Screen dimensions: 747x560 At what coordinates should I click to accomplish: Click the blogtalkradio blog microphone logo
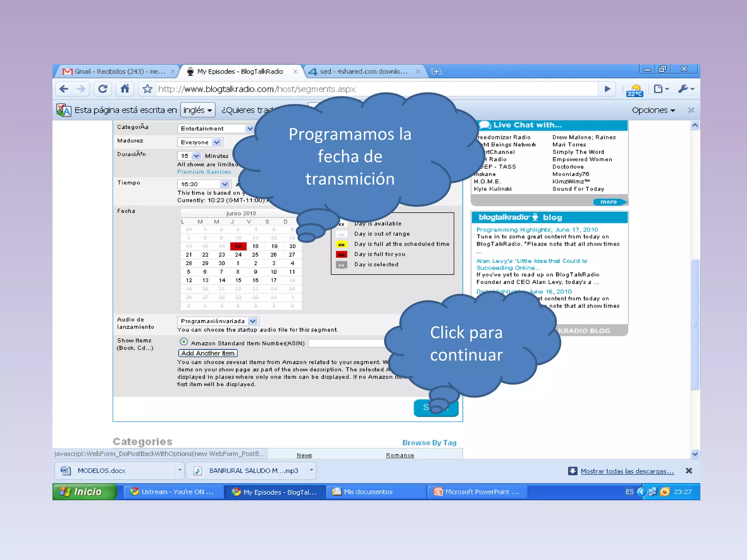(x=535, y=217)
